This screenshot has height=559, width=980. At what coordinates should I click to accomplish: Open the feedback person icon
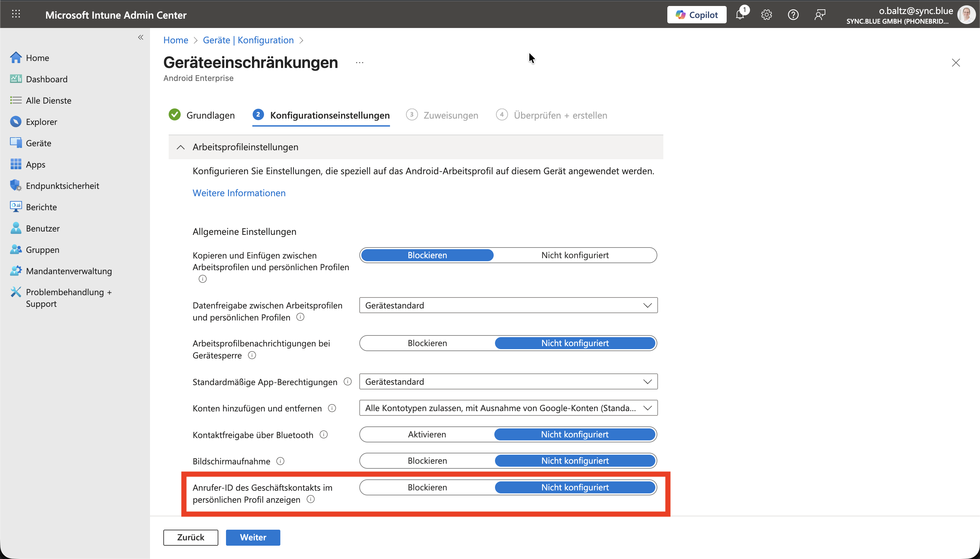pyautogui.click(x=819, y=15)
